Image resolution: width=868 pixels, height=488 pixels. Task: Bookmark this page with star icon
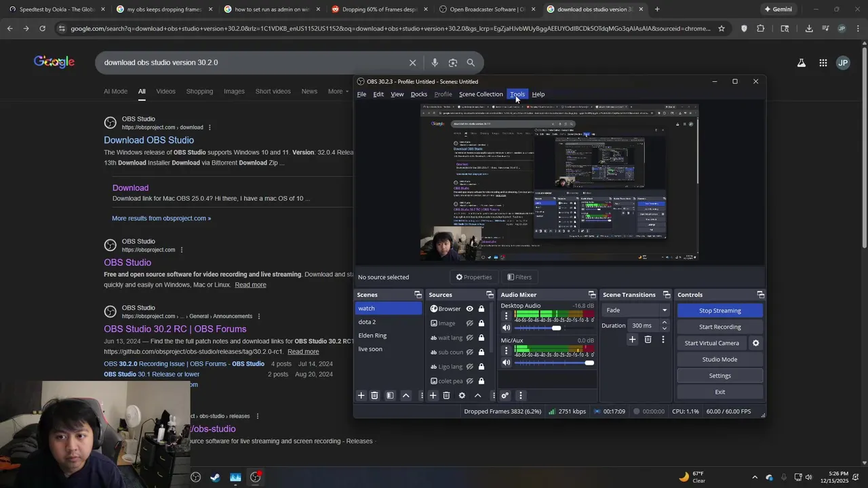point(722,28)
